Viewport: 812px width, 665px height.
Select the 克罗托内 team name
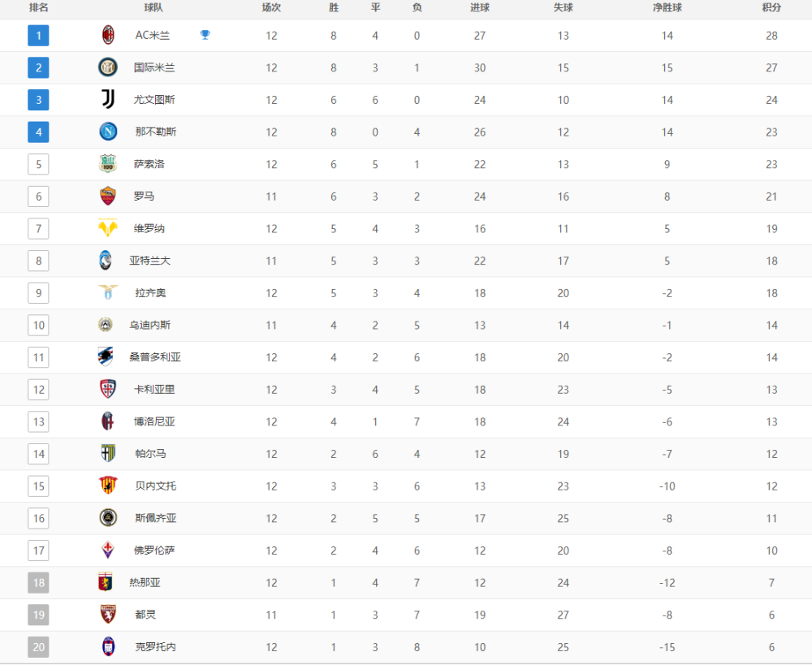point(155,647)
